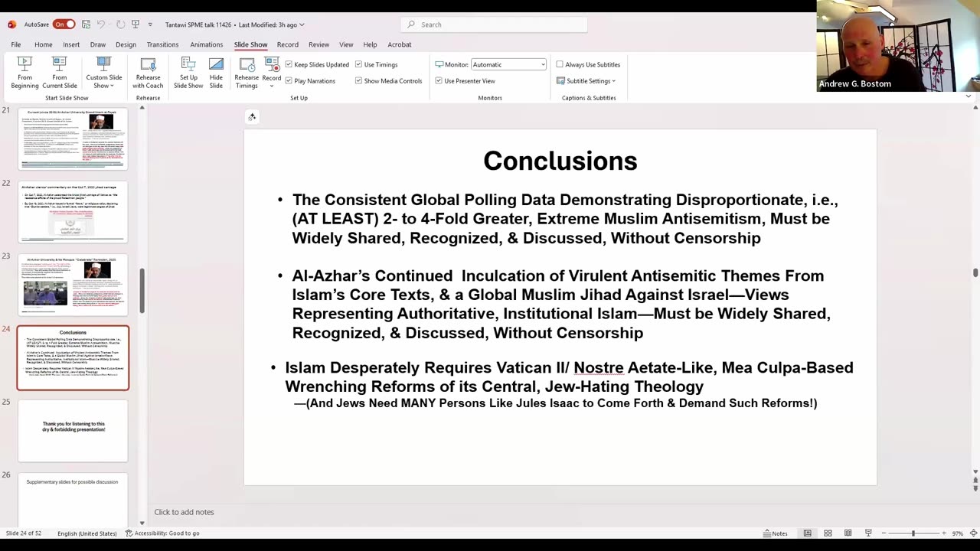Click the PowerPoint app icon

[x=11, y=24]
